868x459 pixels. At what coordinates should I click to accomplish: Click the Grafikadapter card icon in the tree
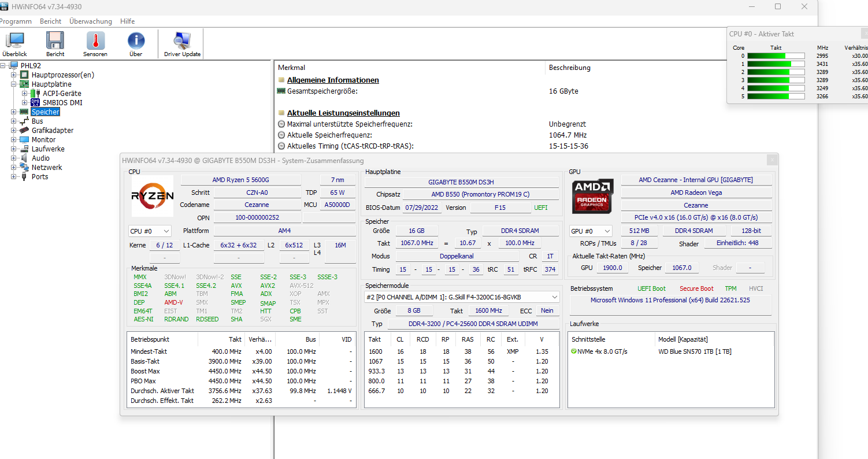[25, 130]
